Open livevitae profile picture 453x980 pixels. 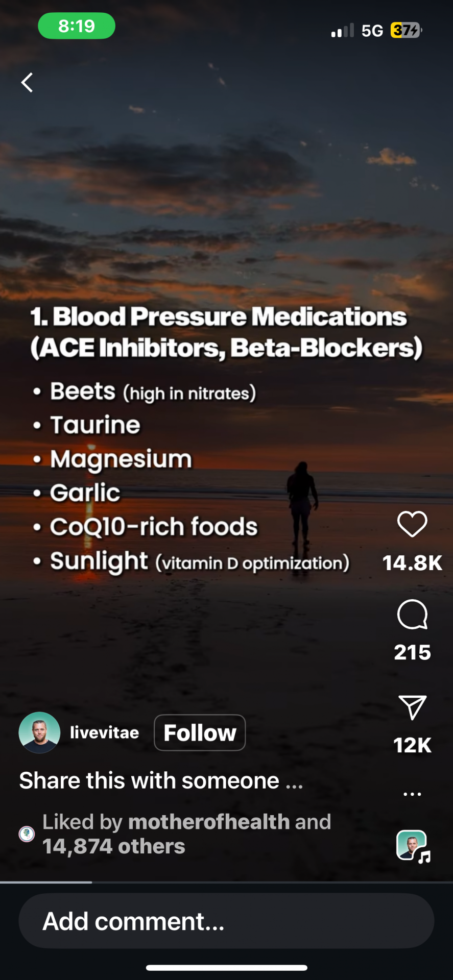[39, 732]
